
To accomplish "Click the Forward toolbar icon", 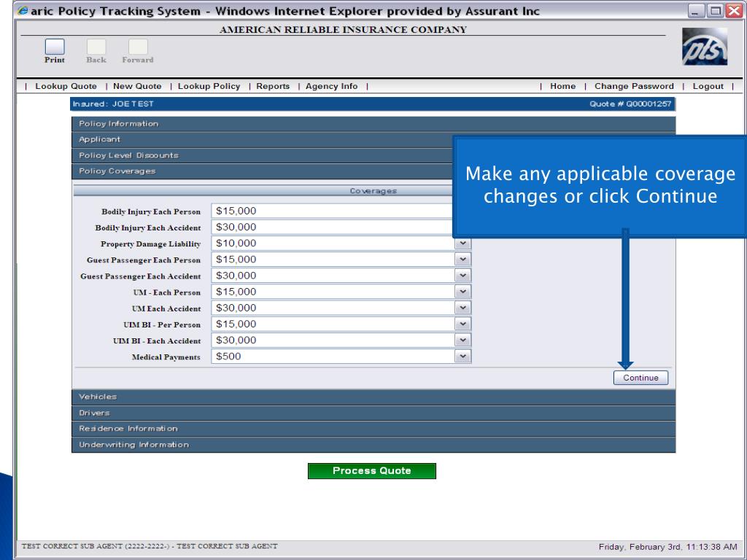I will [138, 47].
